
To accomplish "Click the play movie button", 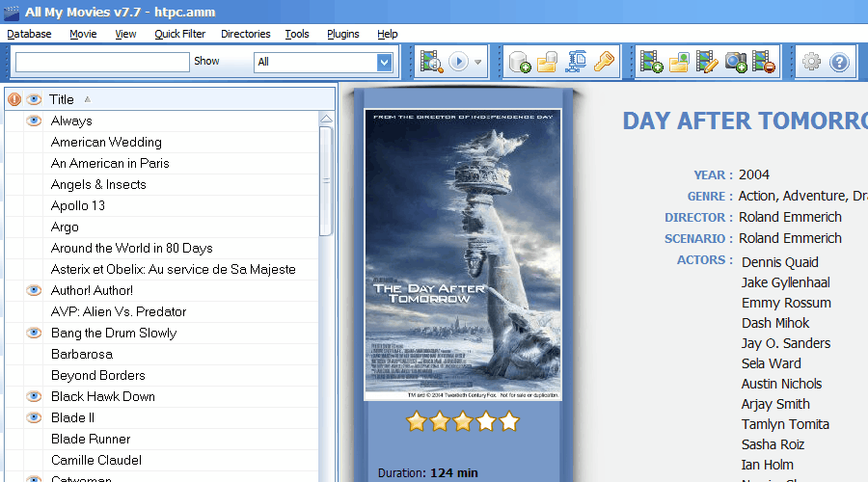I will tap(458, 62).
